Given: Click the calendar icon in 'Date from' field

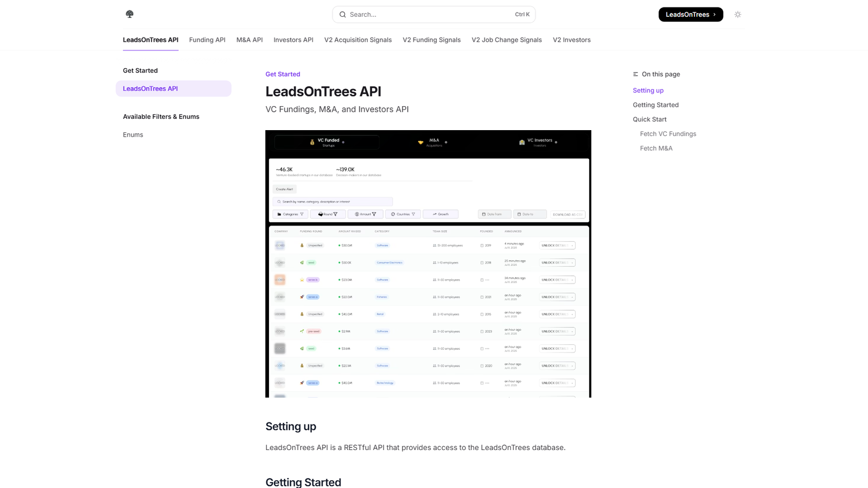Looking at the screenshot, I should 484,213.
